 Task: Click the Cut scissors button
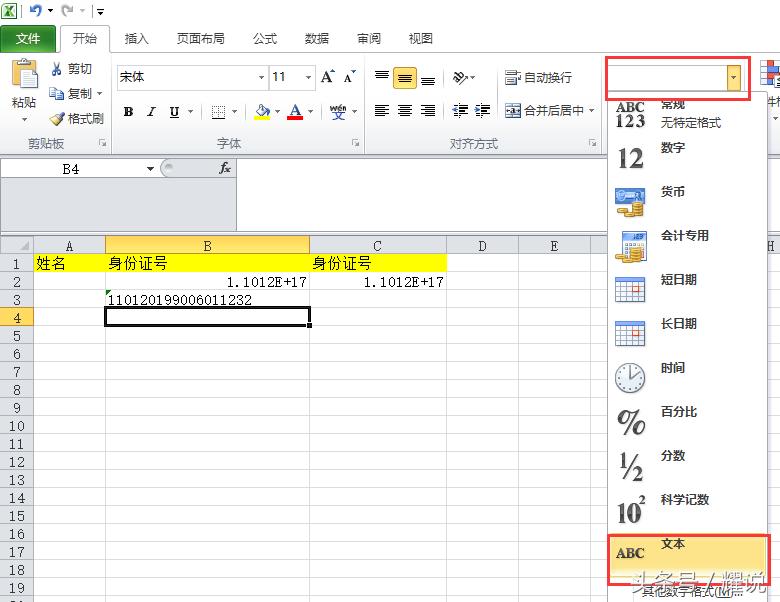pos(72,69)
